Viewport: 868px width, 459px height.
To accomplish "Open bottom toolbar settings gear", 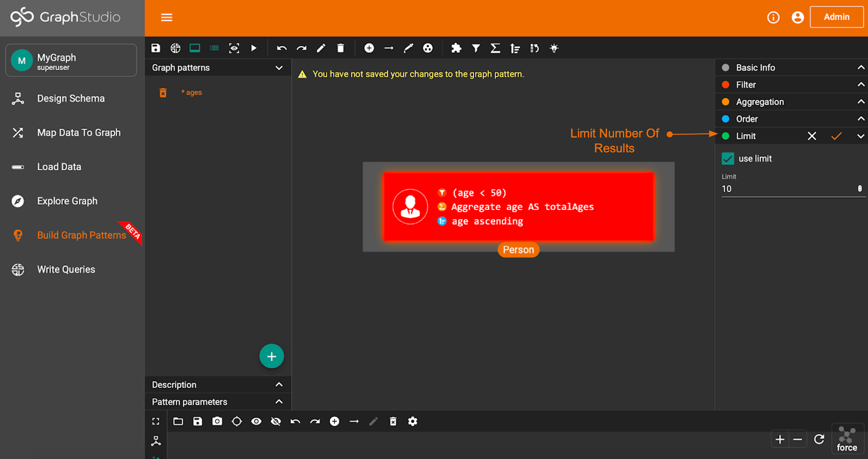I will [413, 422].
